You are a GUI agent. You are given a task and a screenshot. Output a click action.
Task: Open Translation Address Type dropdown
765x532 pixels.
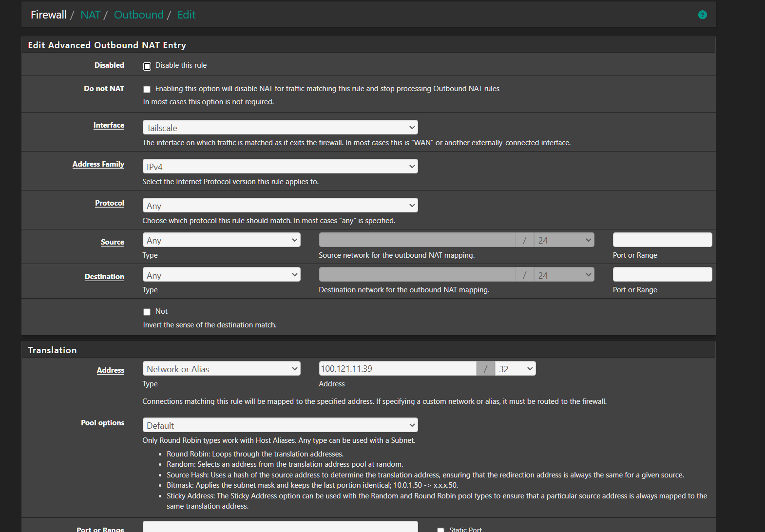pos(222,369)
